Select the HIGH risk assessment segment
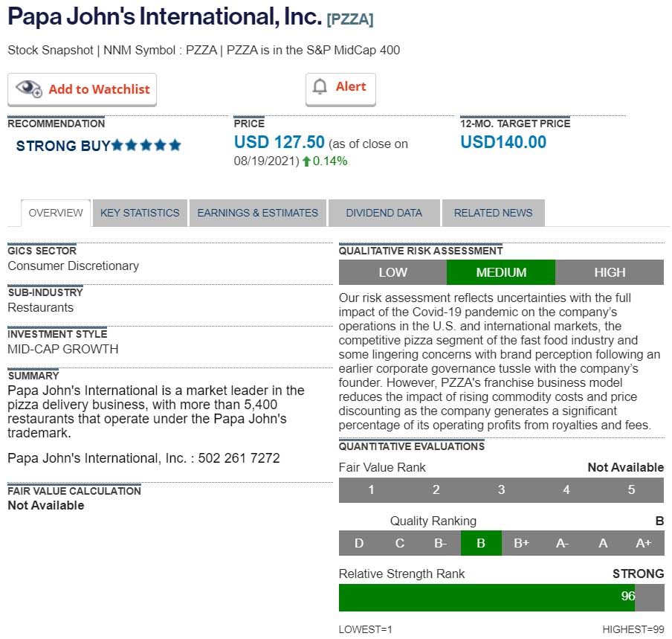The width and height of the screenshot is (672, 639). tap(610, 272)
